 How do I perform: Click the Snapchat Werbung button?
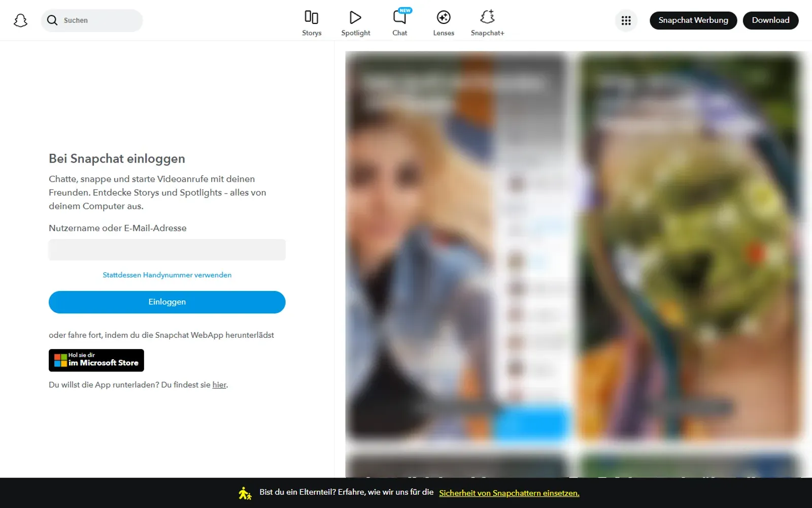[x=693, y=20]
